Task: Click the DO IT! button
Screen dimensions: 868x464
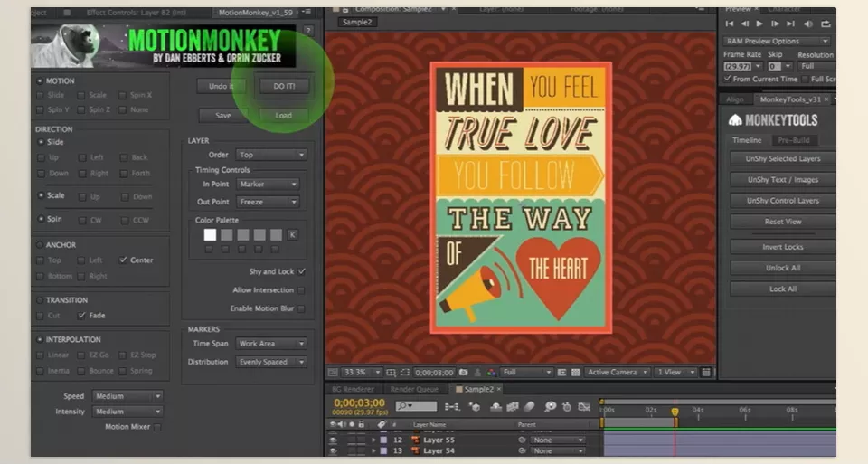Action: tap(284, 86)
